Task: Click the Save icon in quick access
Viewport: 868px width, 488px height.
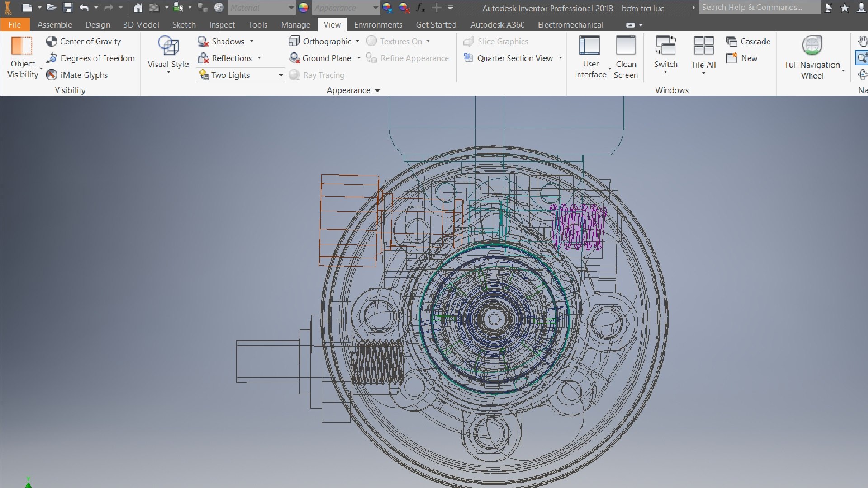Action: pos(68,7)
